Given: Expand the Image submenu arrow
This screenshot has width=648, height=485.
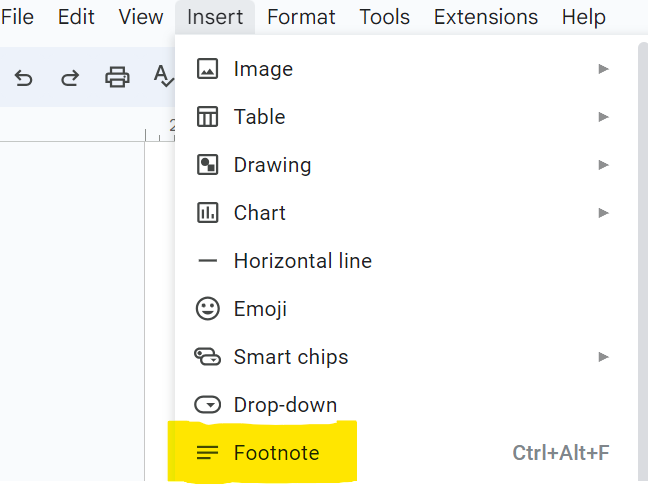Looking at the screenshot, I should point(603,69).
